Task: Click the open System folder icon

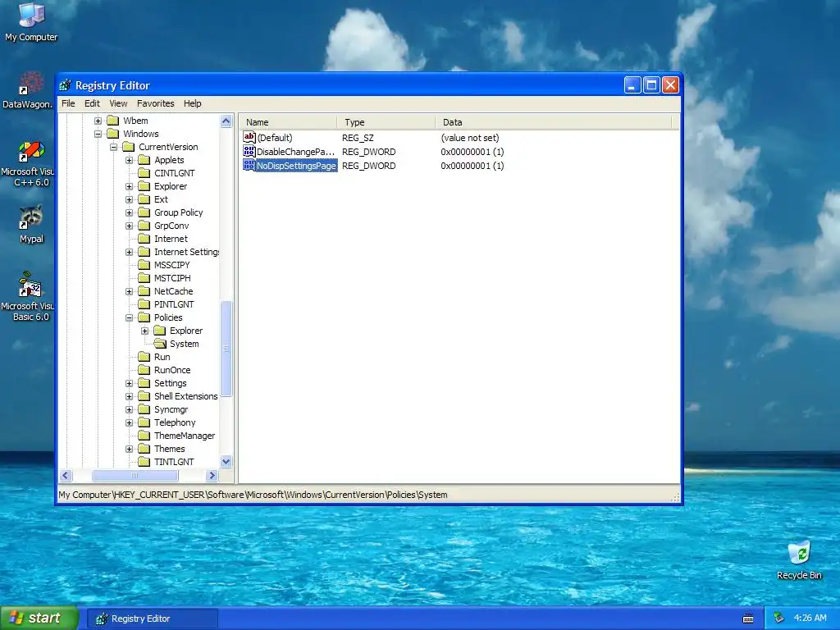Action: tap(160, 344)
